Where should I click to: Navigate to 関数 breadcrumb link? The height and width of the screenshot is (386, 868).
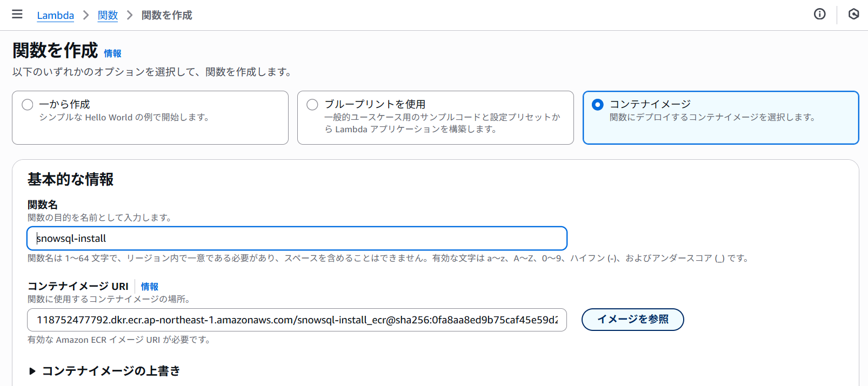[108, 15]
